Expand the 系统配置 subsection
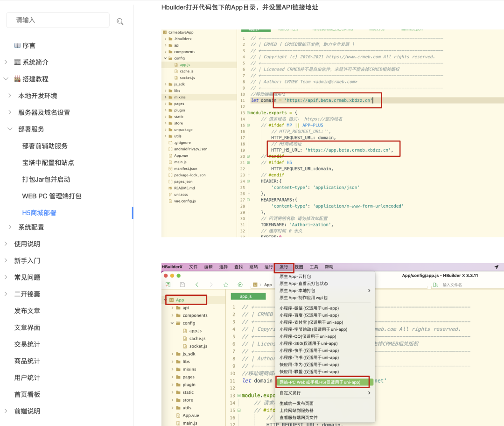This screenshot has height=426, width=504. coord(10,227)
